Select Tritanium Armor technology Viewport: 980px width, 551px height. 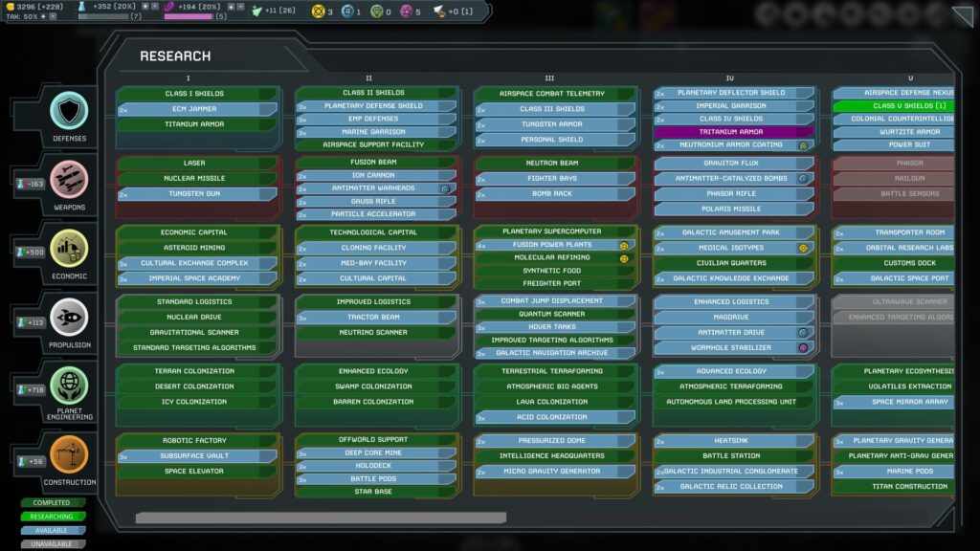[x=731, y=132]
